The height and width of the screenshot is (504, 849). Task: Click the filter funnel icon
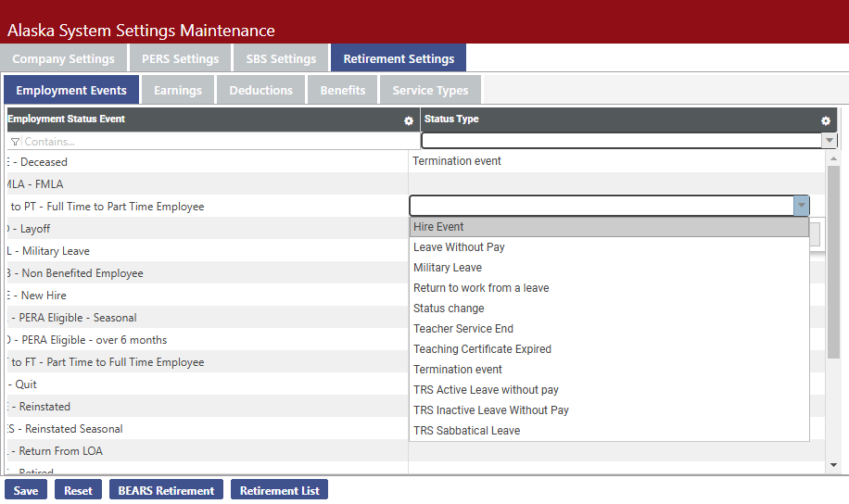pyautogui.click(x=15, y=142)
